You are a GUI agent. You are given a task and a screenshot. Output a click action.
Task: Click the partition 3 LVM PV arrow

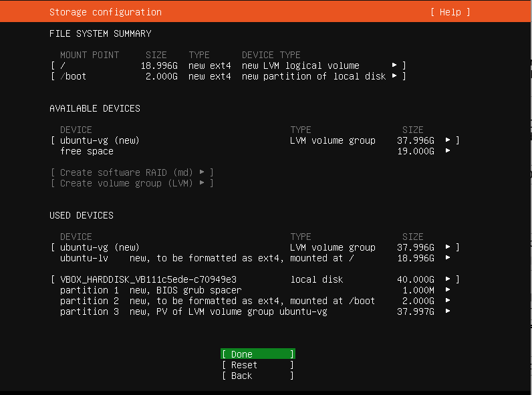[x=448, y=311]
